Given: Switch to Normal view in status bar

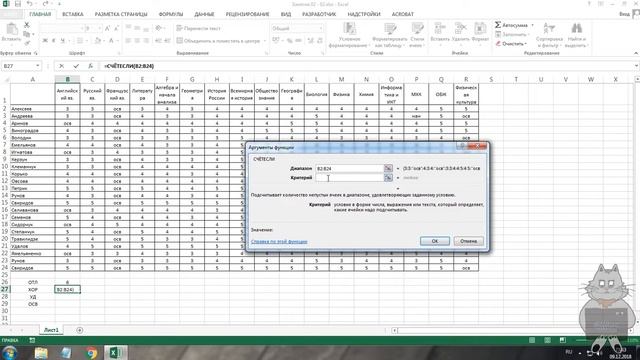Looking at the screenshot, I should (x=532, y=340).
